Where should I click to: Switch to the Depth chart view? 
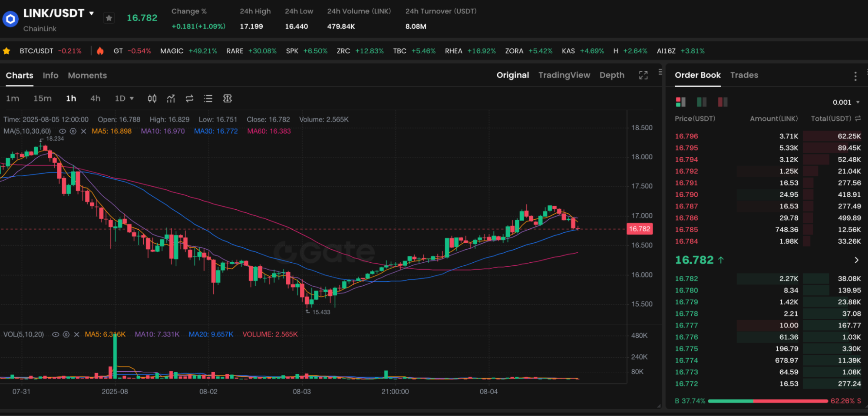(x=612, y=75)
